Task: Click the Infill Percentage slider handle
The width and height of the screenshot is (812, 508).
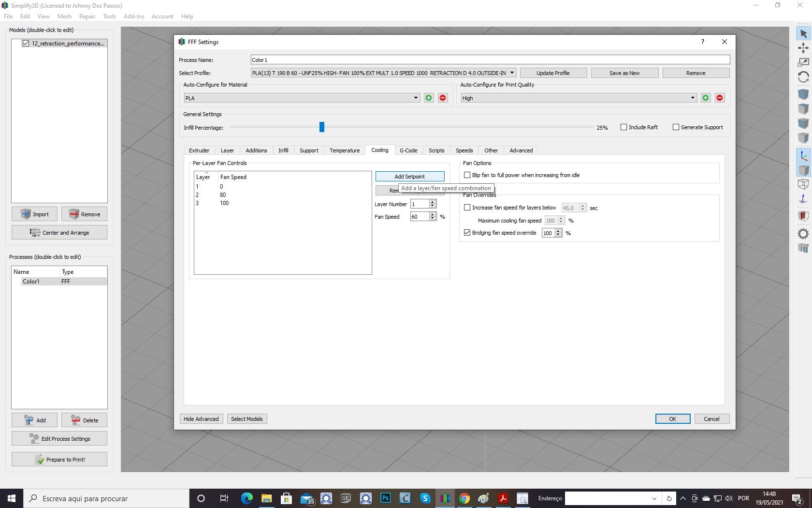Action: click(x=322, y=127)
